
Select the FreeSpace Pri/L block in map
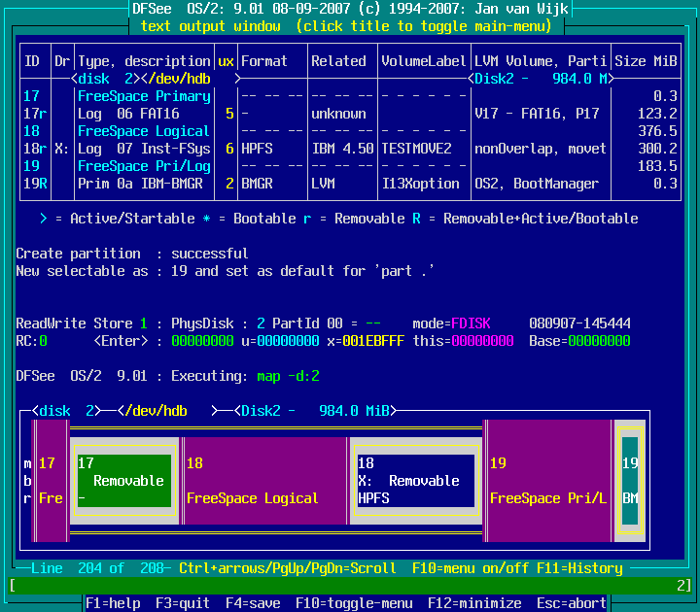point(548,481)
